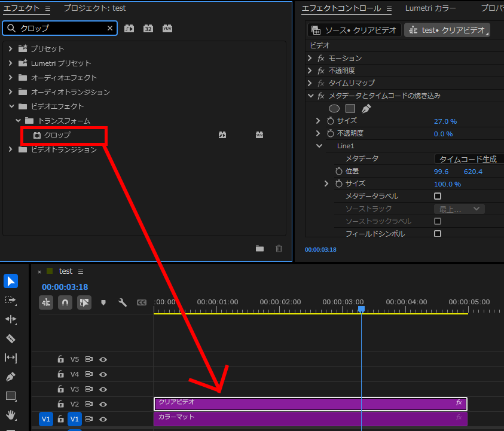Toggle V1 source patching button

46,419
